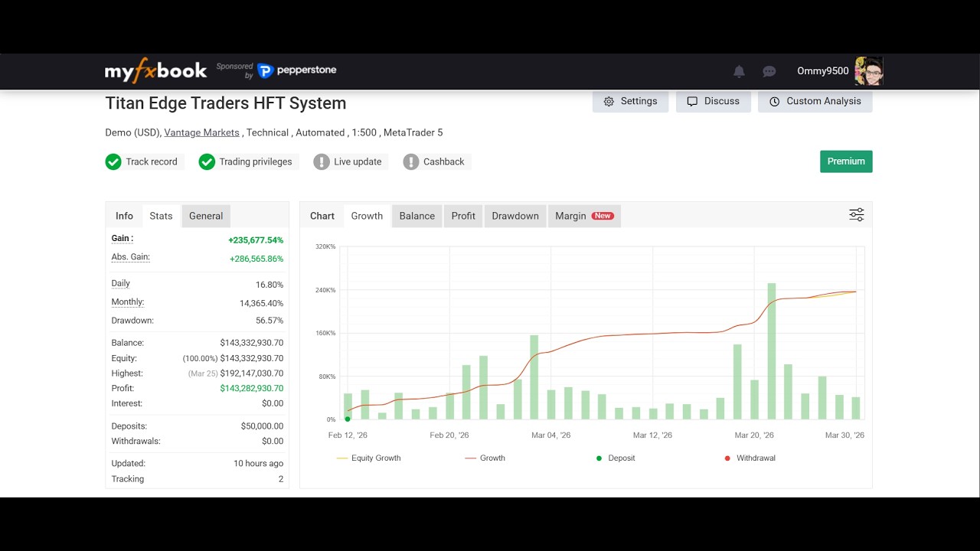Image resolution: width=980 pixels, height=551 pixels.
Task: Click the Abs. Gain label
Action: (x=131, y=257)
